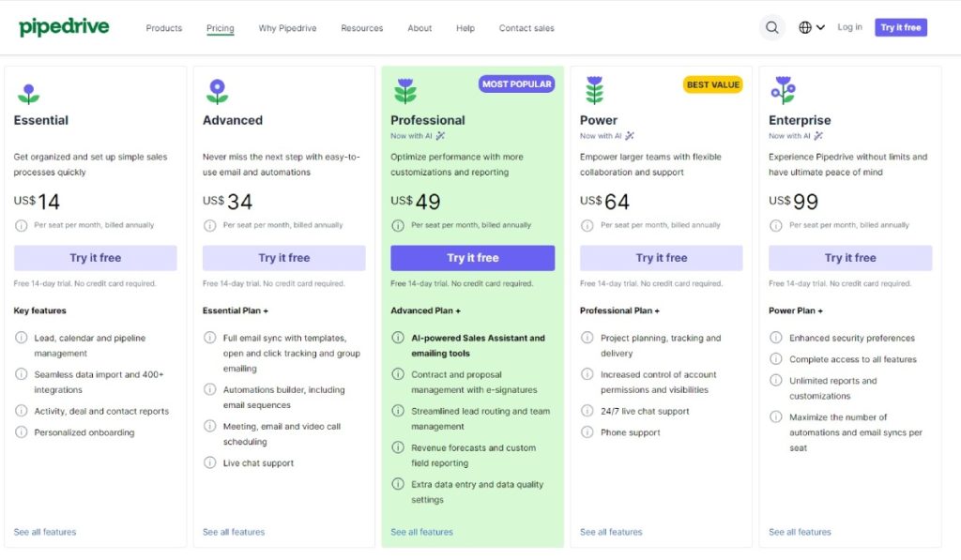961x560 pixels.
Task: Start the Essential plan free trial
Action: point(96,258)
